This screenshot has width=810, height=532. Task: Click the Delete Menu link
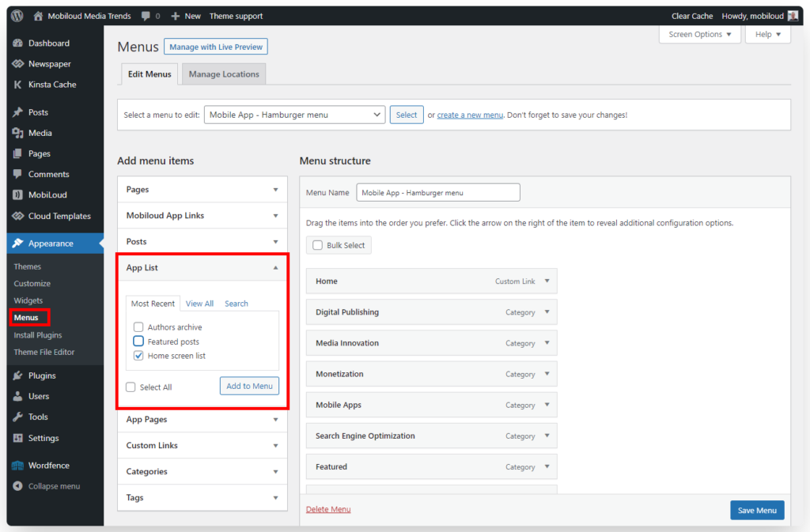(328, 509)
